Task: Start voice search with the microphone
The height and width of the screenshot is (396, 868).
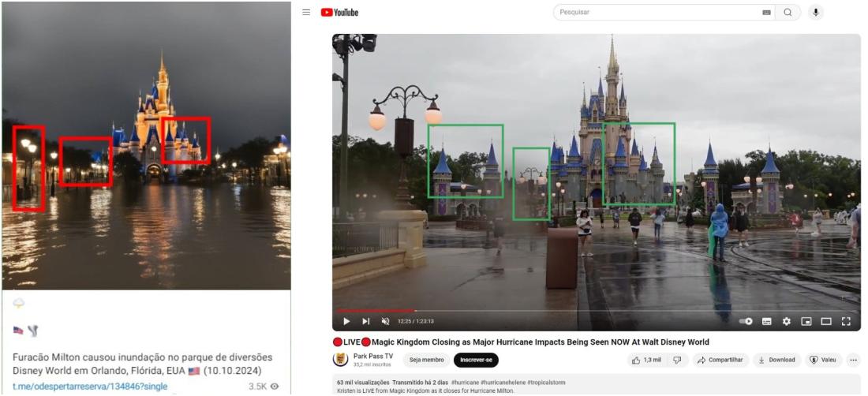Action: point(815,12)
